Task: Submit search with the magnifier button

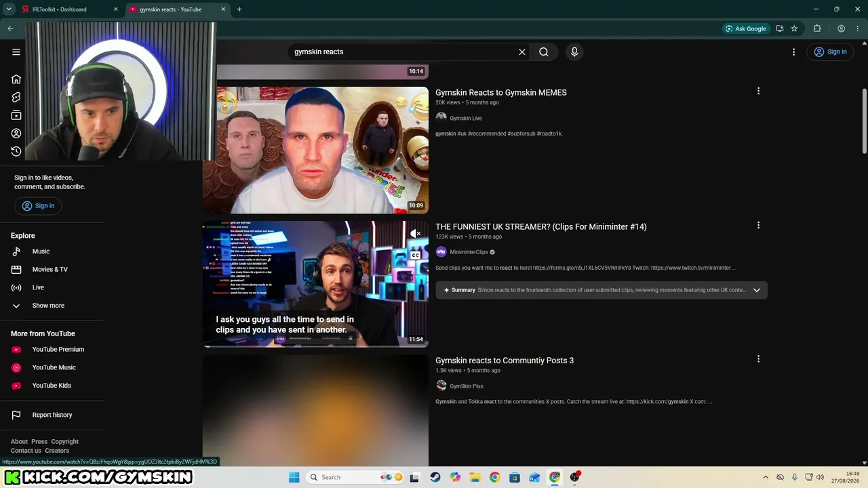Action: (544, 52)
